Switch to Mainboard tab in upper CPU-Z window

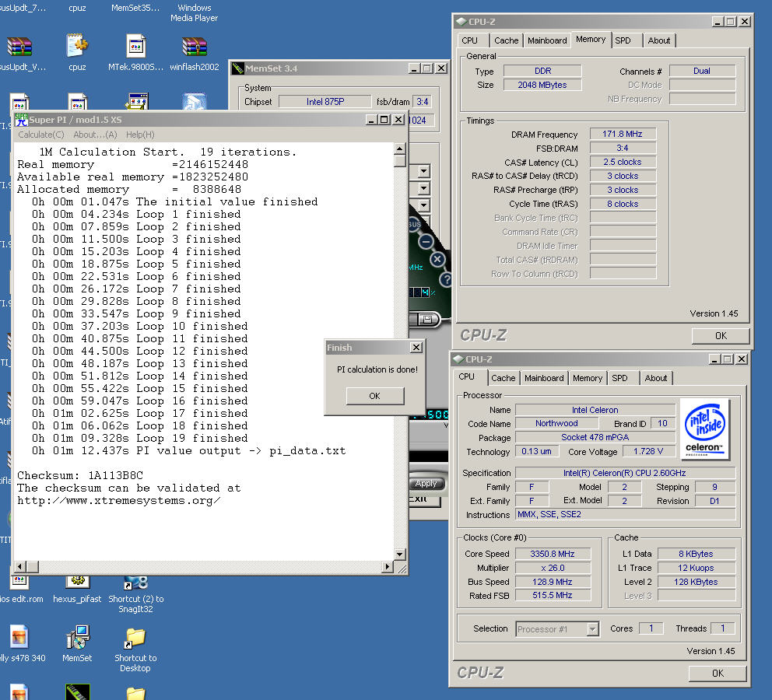pos(547,40)
